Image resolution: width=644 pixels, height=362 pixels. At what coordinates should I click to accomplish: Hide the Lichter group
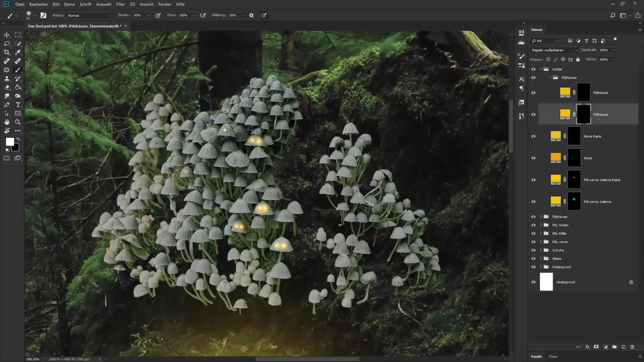[533, 69]
